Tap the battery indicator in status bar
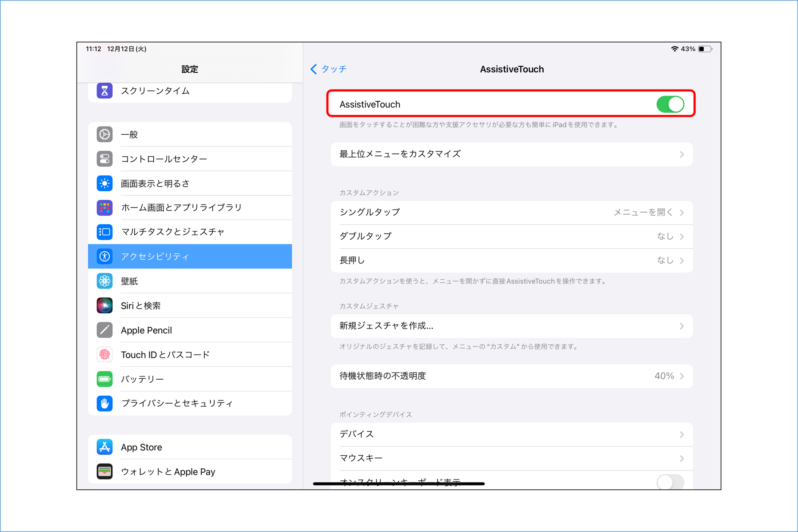 pyautogui.click(x=705, y=49)
